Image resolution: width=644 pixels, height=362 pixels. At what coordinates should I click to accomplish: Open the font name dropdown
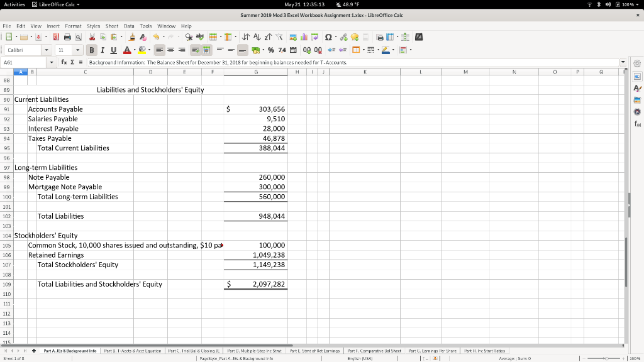pyautogui.click(x=47, y=50)
